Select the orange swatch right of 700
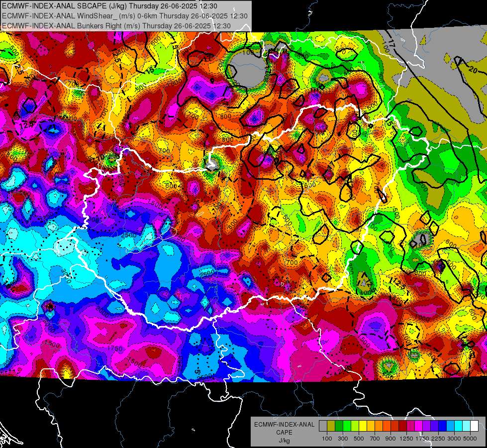The image size is (487, 448). point(379,426)
